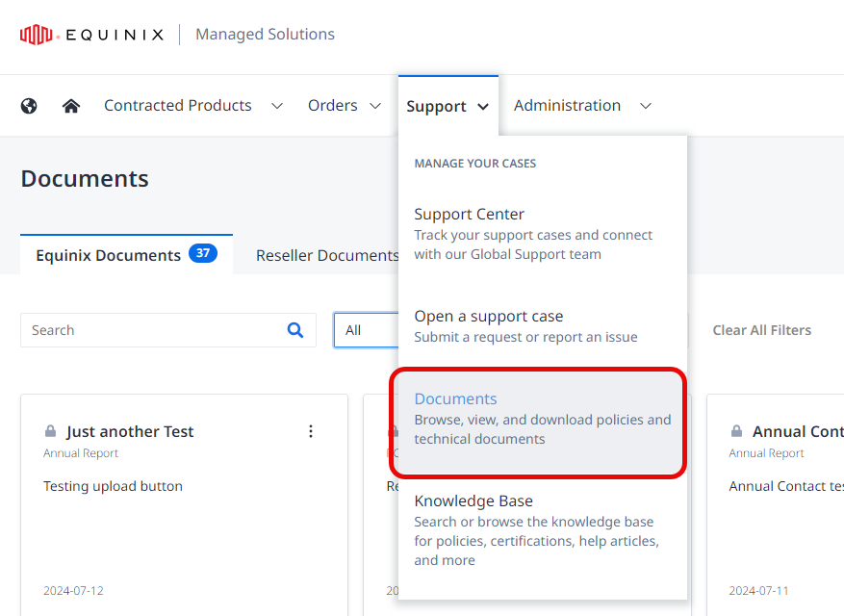The width and height of the screenshot is (844, 616).
Task: Expand the Administration menu
Action: (x=582, y=106)
